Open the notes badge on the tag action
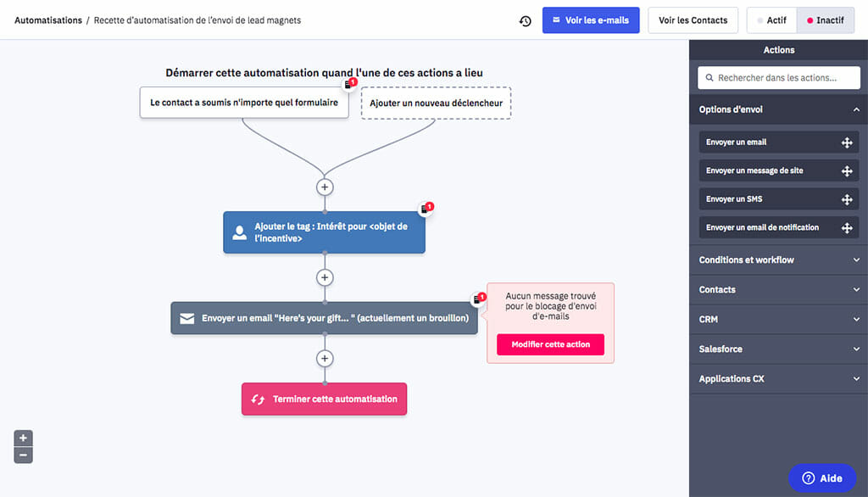 point(426,209)
